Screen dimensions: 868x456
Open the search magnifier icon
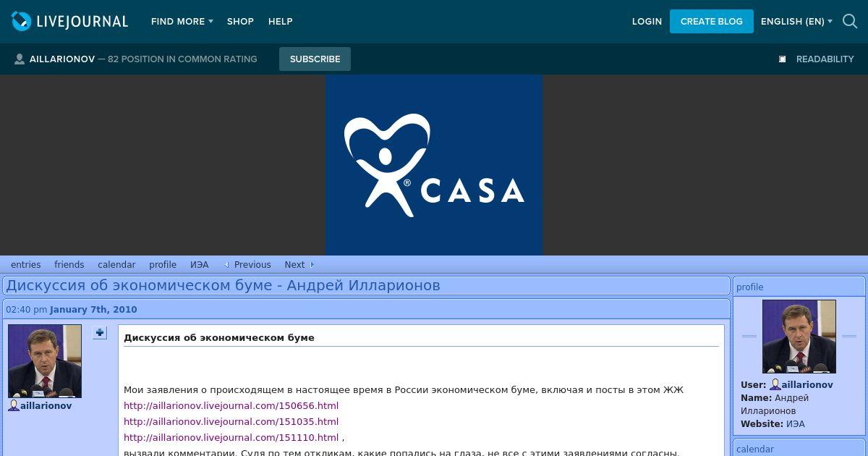click(x=850, y=22)
